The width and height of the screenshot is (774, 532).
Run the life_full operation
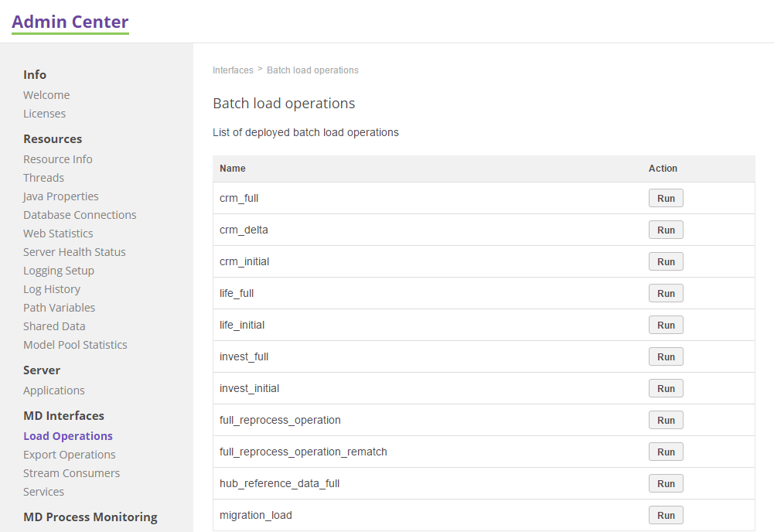coord(665,293)
